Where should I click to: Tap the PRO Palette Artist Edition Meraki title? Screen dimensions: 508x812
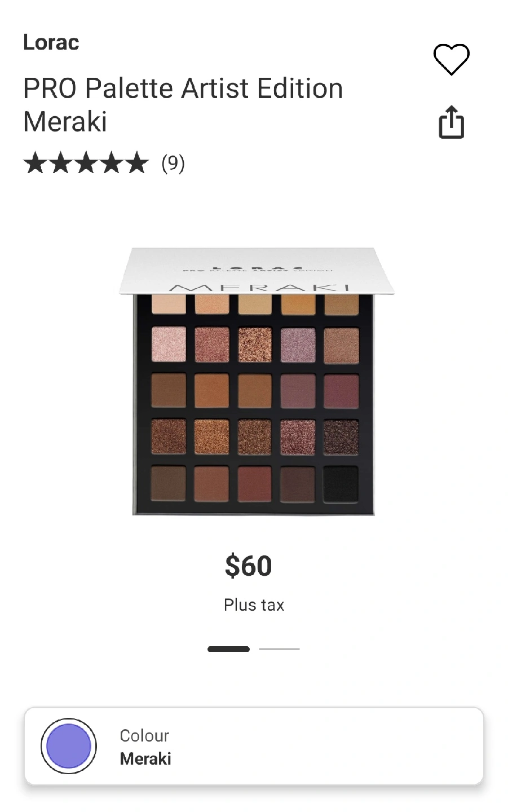[x=183, y=105]
